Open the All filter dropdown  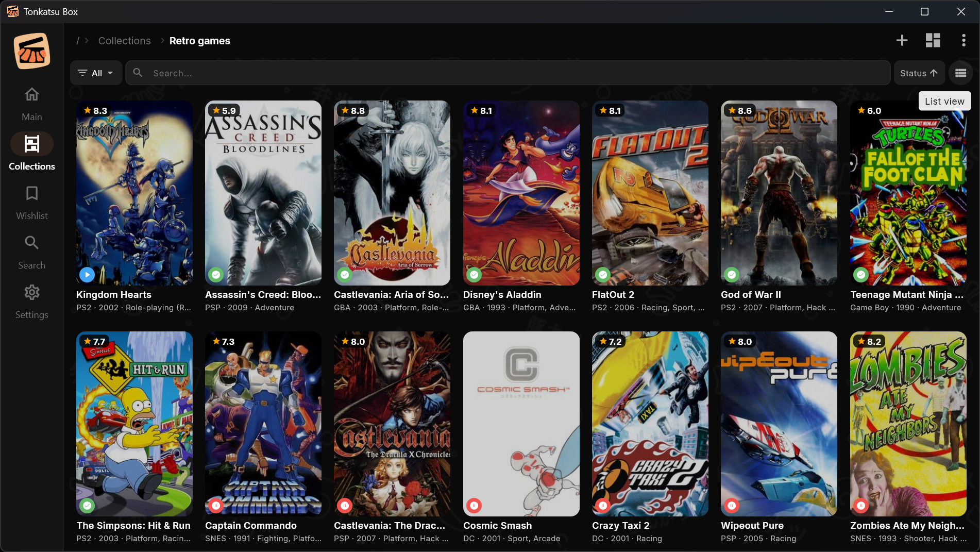96,73
